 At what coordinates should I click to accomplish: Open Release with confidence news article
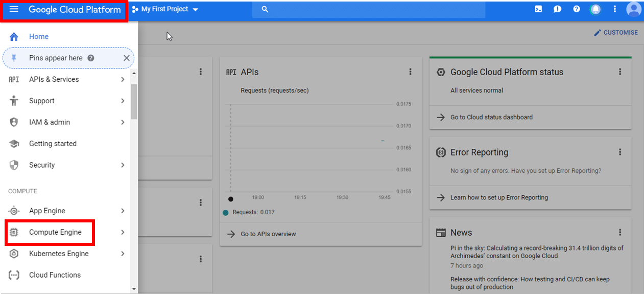click(x=530, y=283)
